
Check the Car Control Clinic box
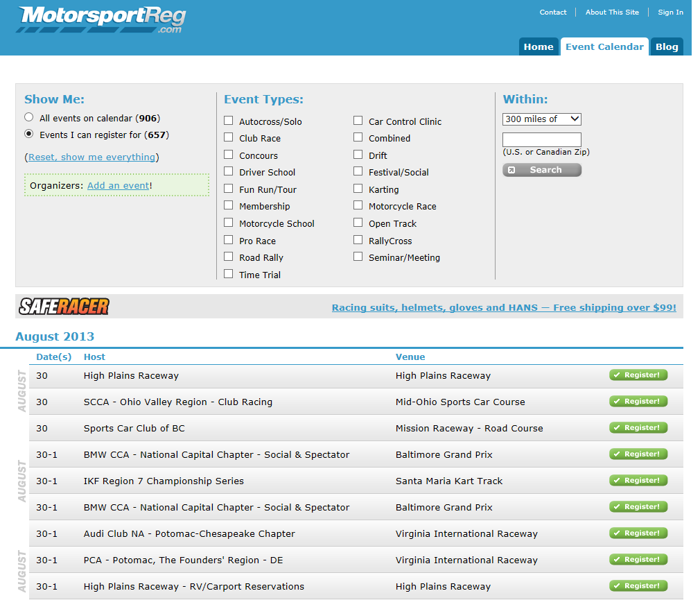358,121
